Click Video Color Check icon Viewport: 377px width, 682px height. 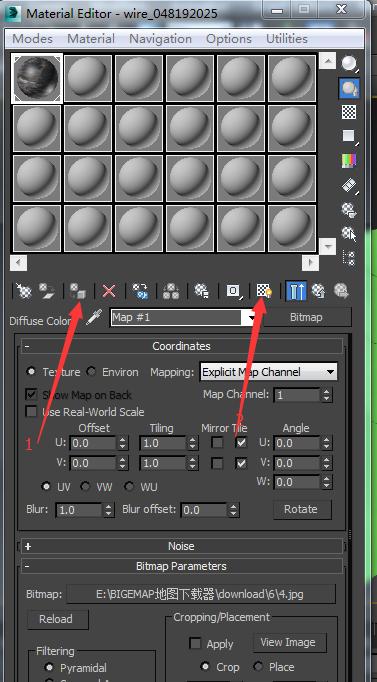point(349,161)
